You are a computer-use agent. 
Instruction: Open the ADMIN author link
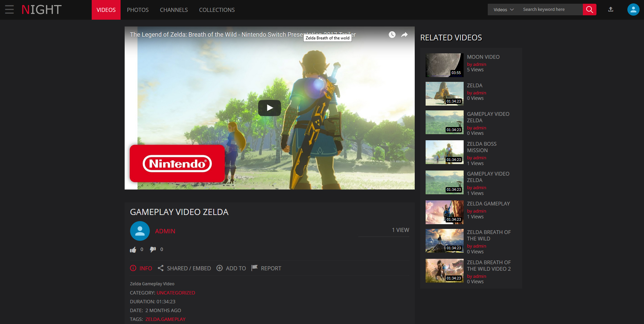pyautogui.click(x=165, y=231)
